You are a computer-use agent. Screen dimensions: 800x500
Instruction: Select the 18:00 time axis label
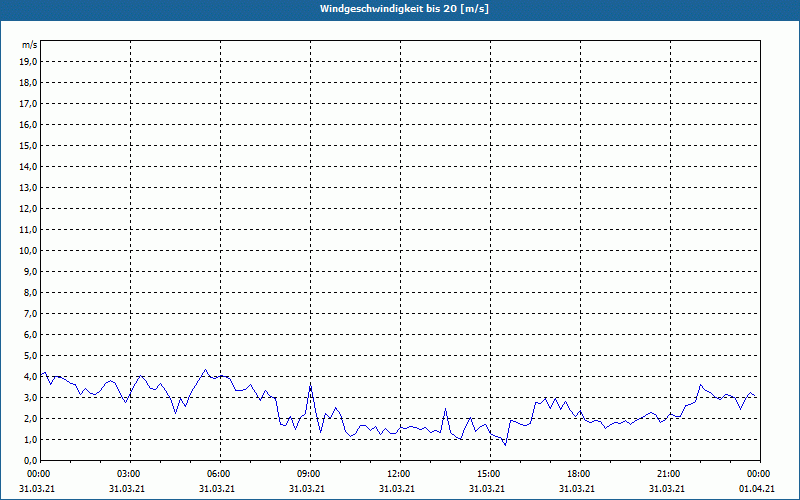579,473
